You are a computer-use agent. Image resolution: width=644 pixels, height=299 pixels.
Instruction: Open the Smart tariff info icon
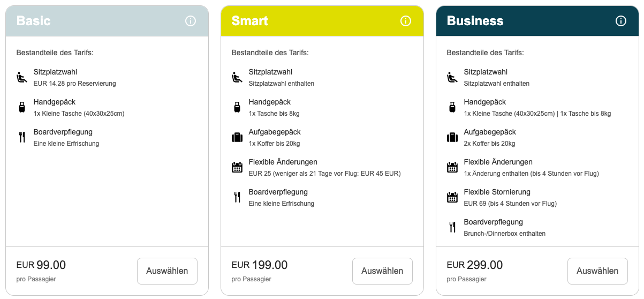(x=406, y=21)
